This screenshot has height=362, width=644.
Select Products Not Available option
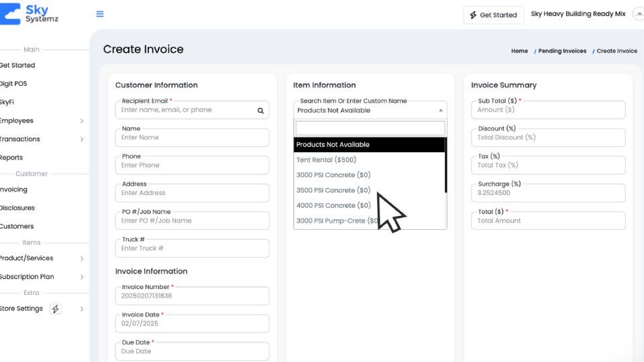tap(369, 145)
